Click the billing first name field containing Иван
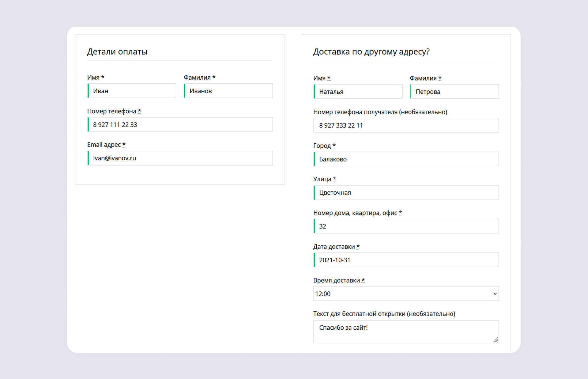The width and height of the screenshot is (588, 379). tap(132, 91)
